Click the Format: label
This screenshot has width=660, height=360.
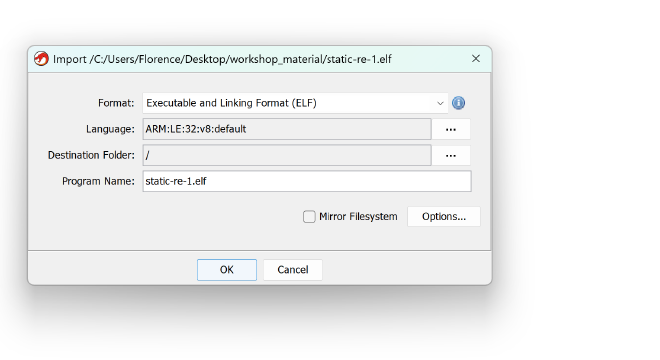(116, 103)
